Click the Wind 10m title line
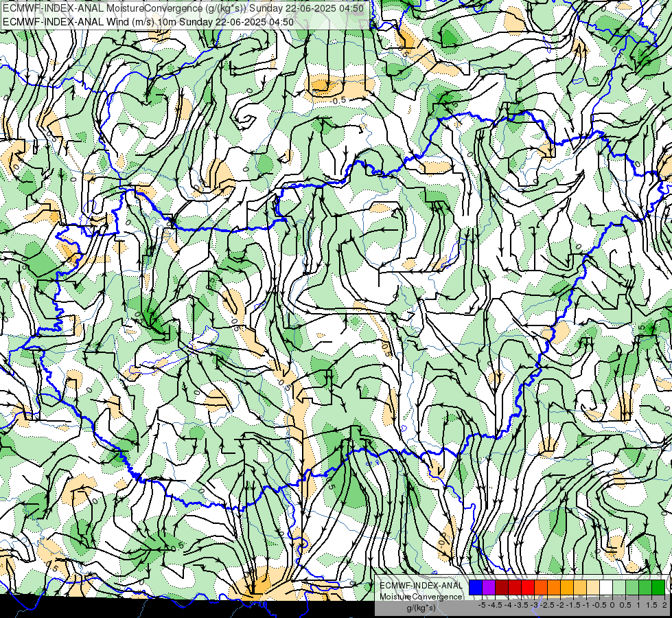Screen dimensions: 672x618 coord(148,21)
